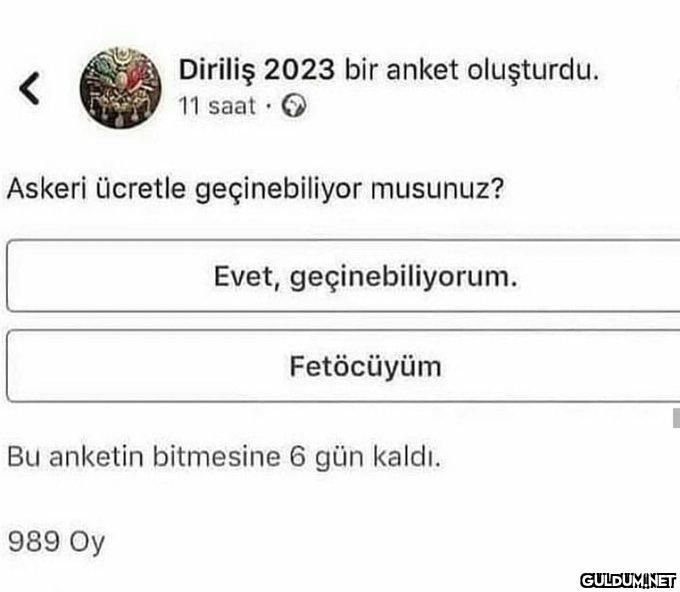Vote for the "Fetöcüyüm" poll option
The height and width of the screenshot is (592, 680).
[x=343, y=366]
